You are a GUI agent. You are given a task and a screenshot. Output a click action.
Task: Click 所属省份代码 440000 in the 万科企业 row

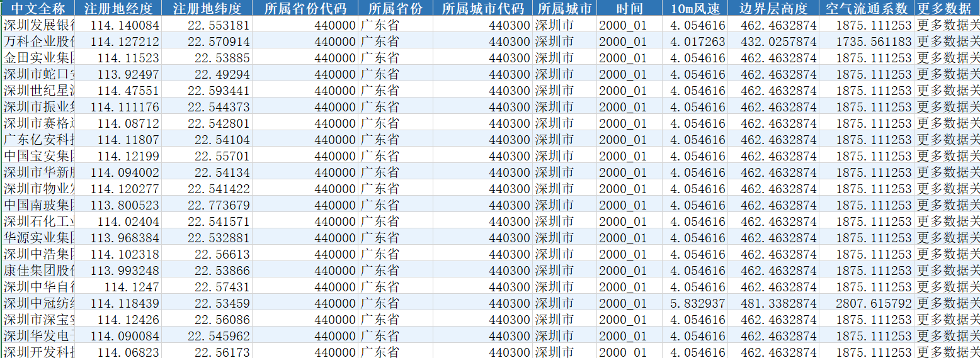305,42
